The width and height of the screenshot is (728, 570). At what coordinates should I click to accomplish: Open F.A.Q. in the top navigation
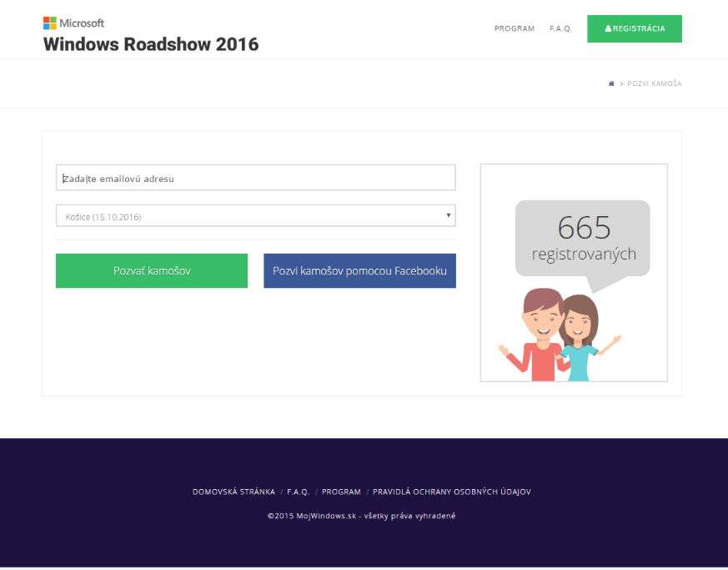[x=560, y=29]
